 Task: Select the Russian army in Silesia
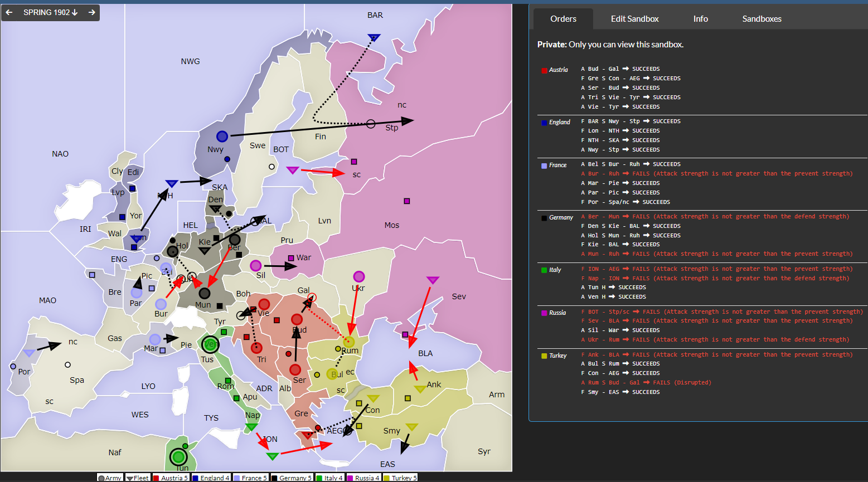pyautogui.click(x=256, y=265)
